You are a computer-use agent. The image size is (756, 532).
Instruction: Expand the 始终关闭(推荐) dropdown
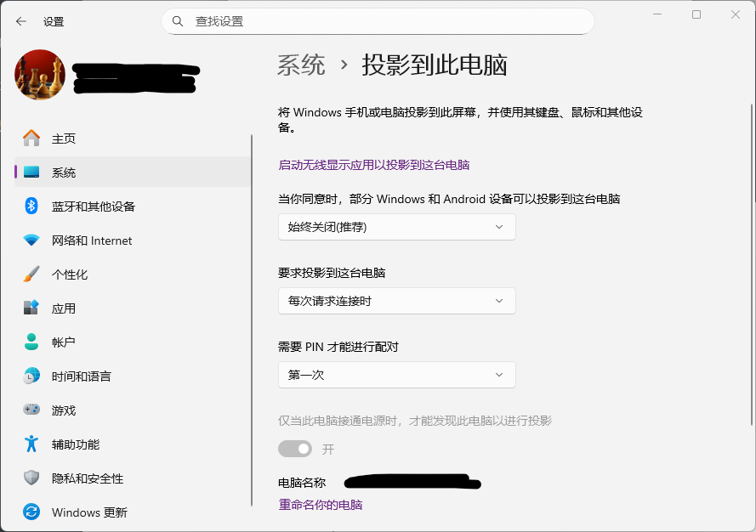pyautogui.click(x=396, y=227)
